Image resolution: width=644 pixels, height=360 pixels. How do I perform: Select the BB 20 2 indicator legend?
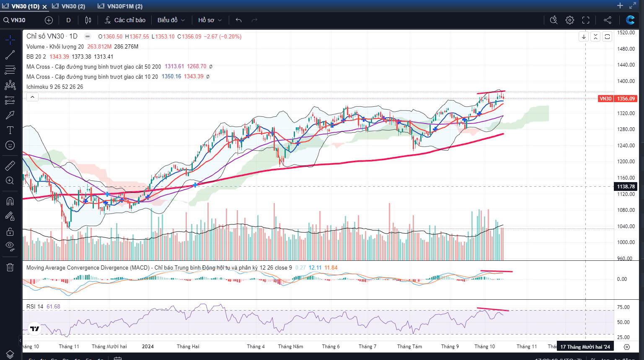point(36,57)
